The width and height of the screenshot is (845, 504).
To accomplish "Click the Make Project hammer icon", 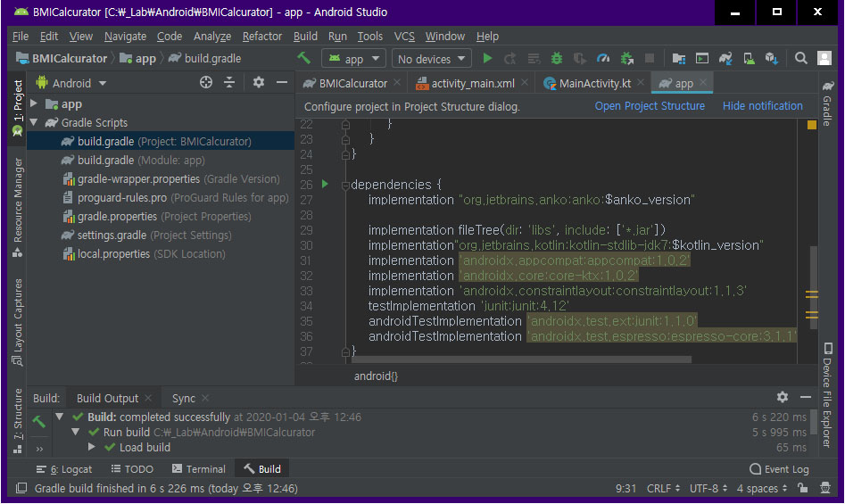I will click(x=304, y=58).
